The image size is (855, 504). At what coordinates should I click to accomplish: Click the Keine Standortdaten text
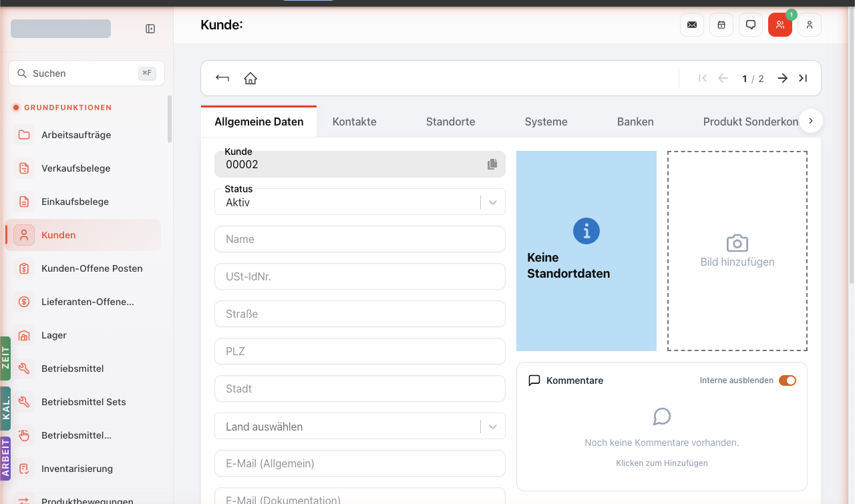tap(568, 266)
